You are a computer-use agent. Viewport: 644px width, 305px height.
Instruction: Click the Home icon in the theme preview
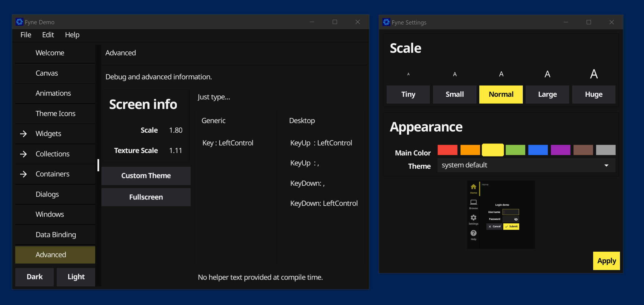tap(473, 186)
